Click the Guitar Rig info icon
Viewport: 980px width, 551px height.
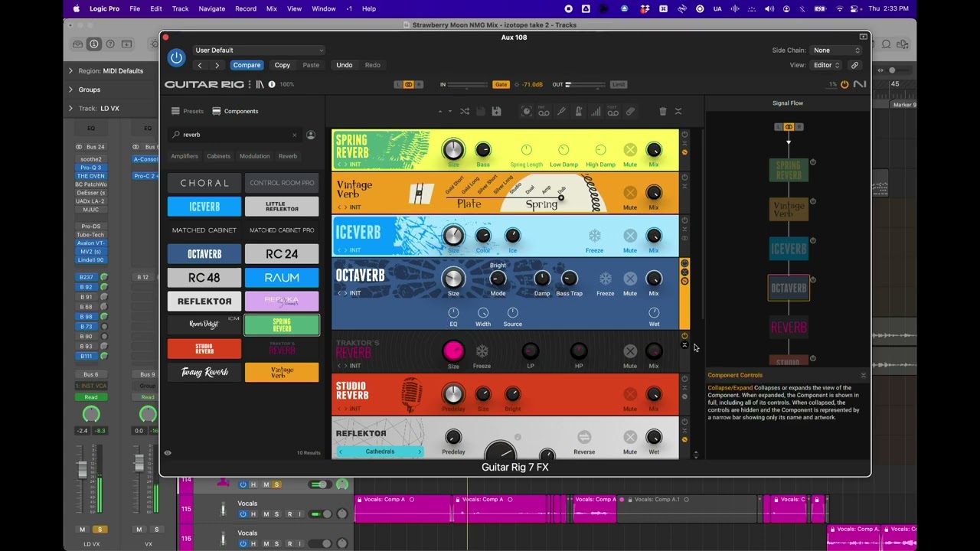click(272, 84)
